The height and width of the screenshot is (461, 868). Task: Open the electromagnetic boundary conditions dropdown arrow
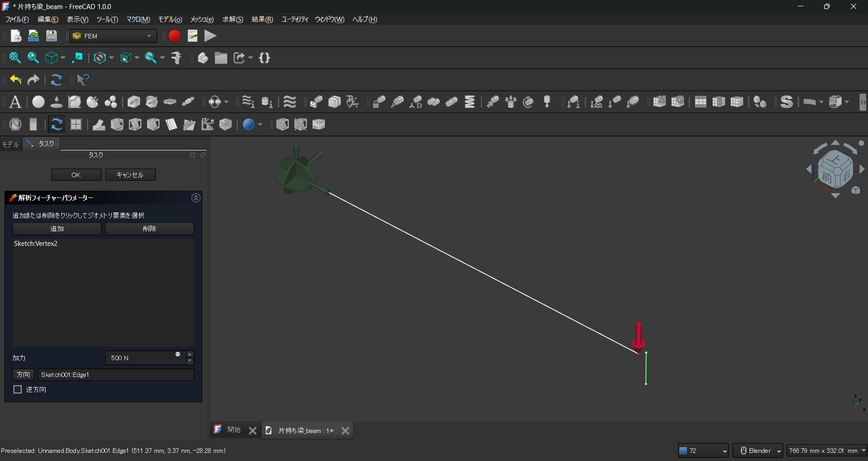click(x=226, y=102)
